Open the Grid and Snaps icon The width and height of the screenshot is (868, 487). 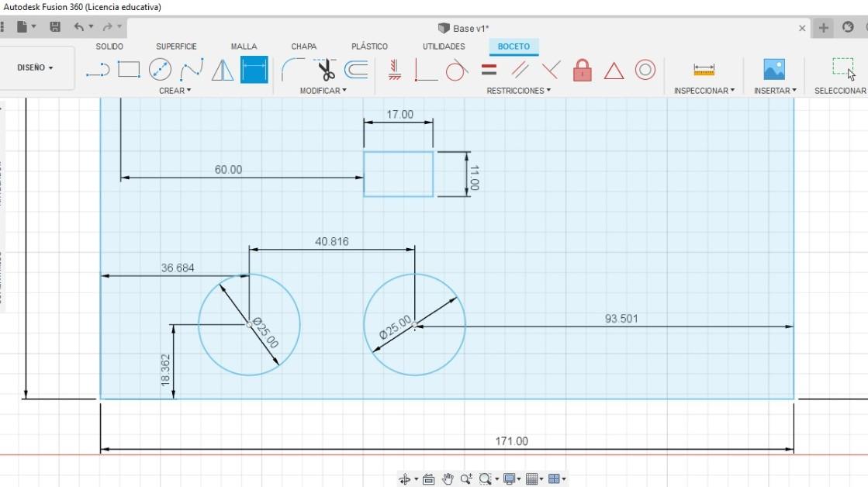[x=531, y=478]
